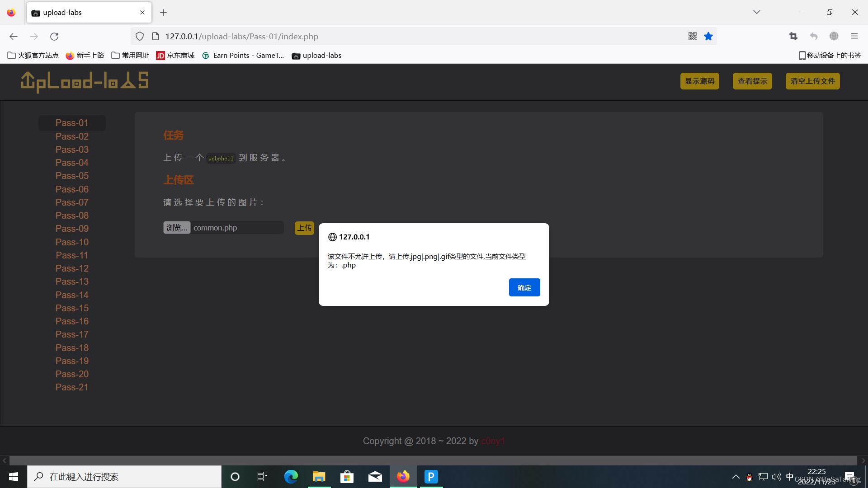Viewport: 868px width, 488px height.
Task: Open the volume speaker control
Action: click(776, 477)
